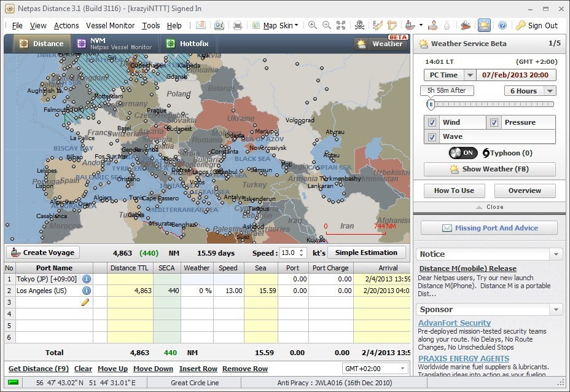Click the water drop toolbar icon
570x392 pixels.
tap(447, 25)
